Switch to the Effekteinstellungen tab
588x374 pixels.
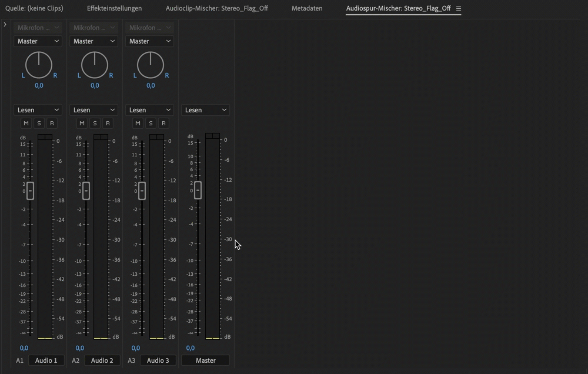[x=114, y=9]
